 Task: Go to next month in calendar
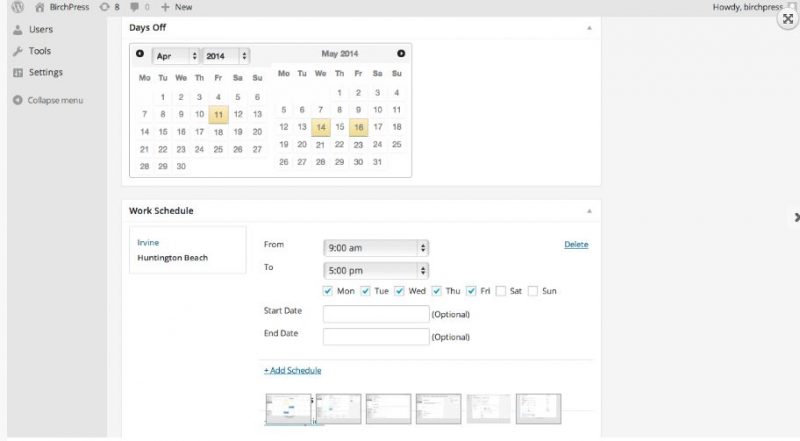tap(401, 54)
